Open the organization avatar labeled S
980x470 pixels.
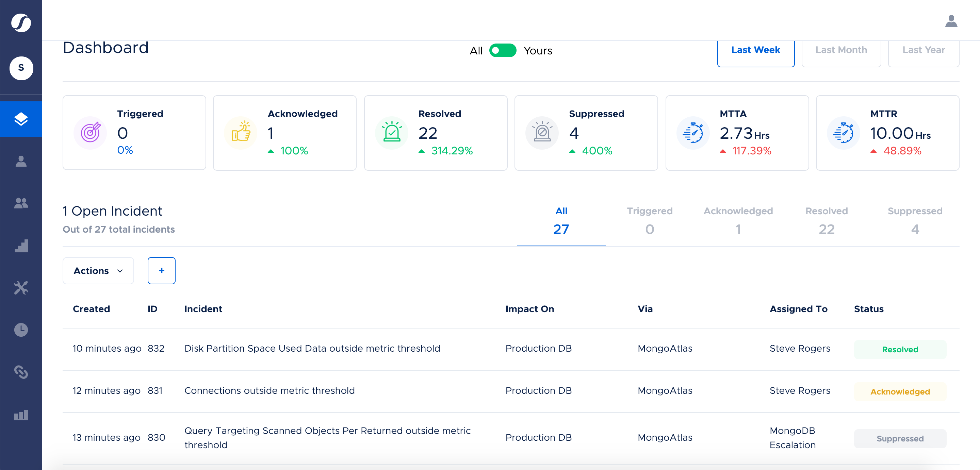pyautogui.click(x=21, y=68)
